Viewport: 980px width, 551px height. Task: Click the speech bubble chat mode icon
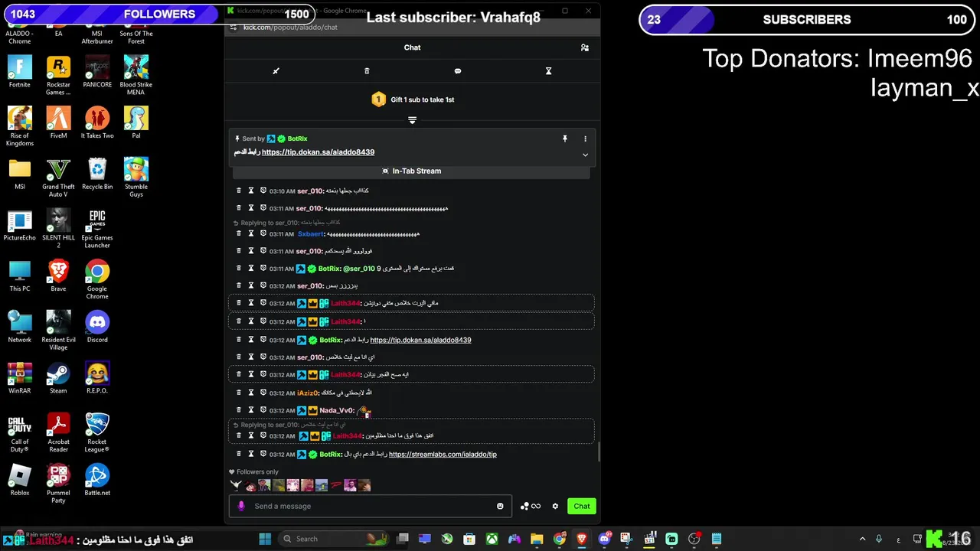point(458,71)
